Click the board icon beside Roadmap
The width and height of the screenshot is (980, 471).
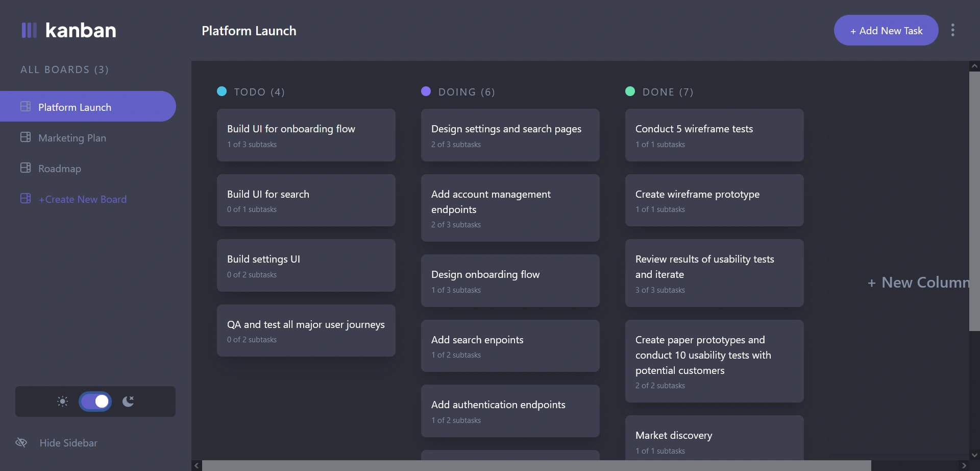point(26,168)
